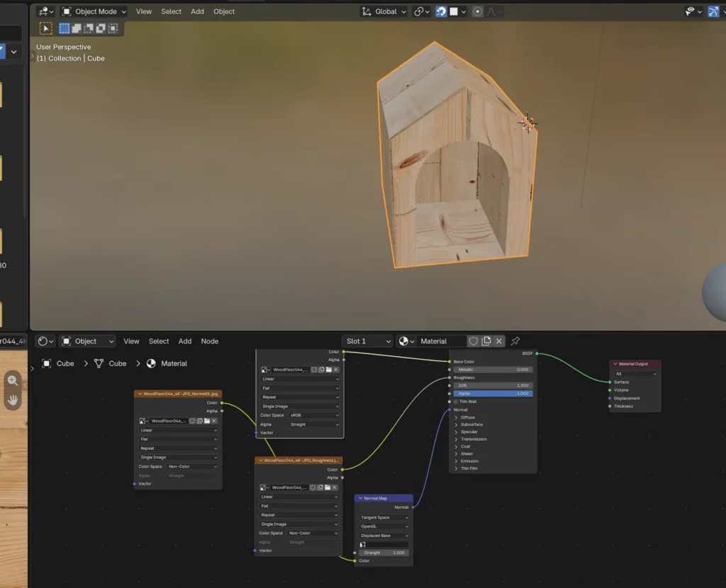Open the Slot 1 material slot dropdown
This screenshot has width=726, height=588.
click(368, 341)
